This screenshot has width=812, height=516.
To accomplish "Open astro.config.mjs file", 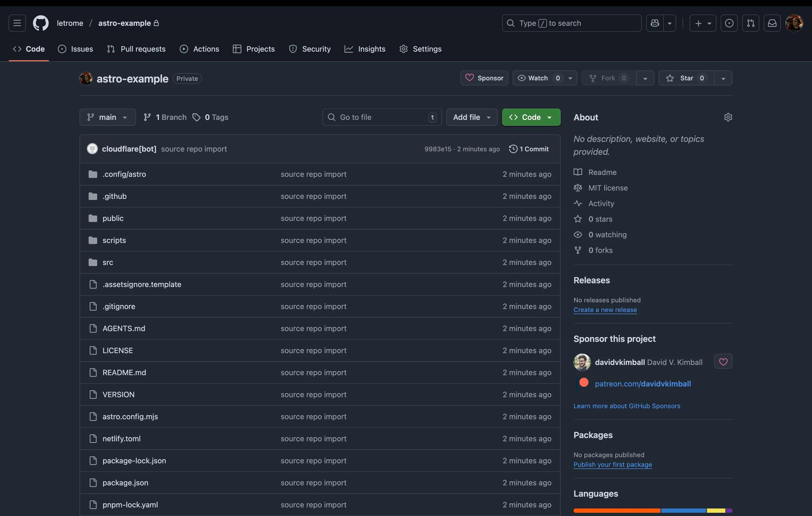I will coord(130,417).
